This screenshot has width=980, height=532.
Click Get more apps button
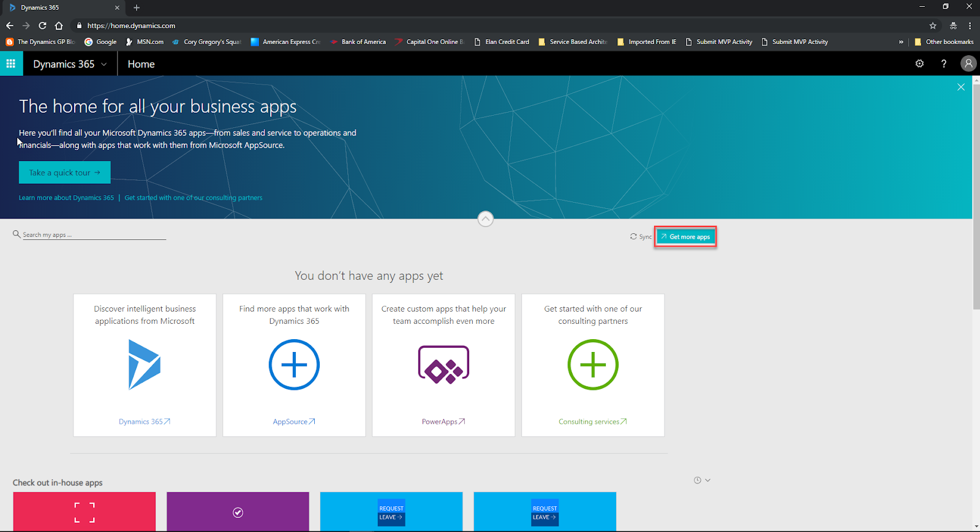click(x=685, y=237)
